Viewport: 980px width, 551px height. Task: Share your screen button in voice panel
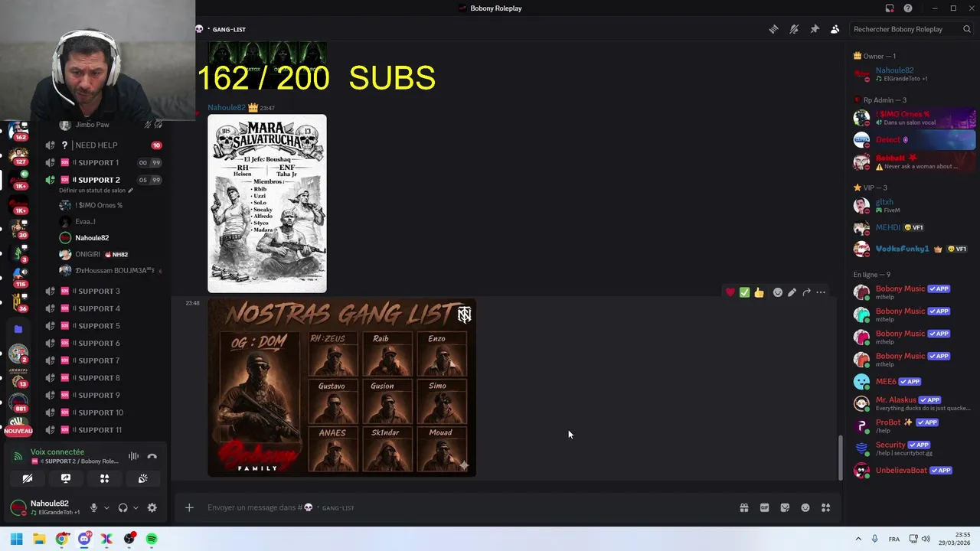tap(66, 478)
